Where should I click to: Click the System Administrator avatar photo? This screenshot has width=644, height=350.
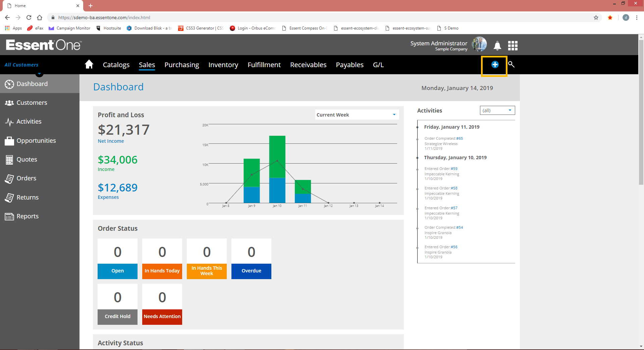(479, 44)
